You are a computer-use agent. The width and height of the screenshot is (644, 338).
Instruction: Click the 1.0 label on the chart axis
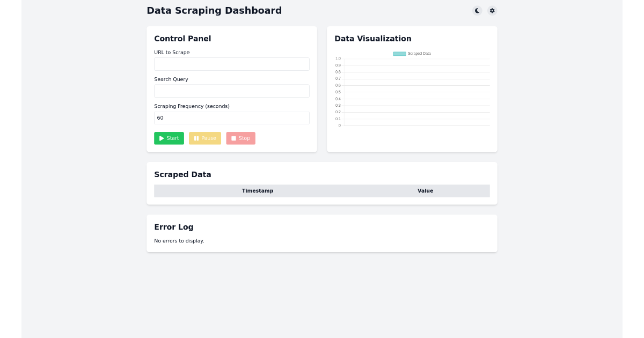click(338, 58)
